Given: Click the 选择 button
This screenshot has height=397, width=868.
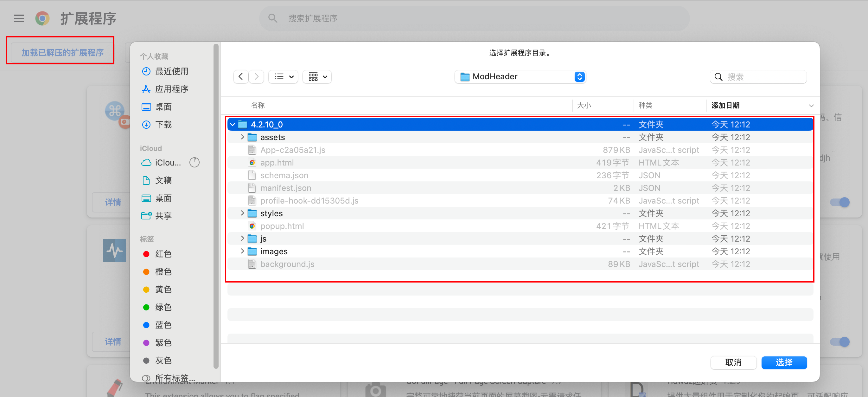Looking at the screenshot, I should pos(784,363).
